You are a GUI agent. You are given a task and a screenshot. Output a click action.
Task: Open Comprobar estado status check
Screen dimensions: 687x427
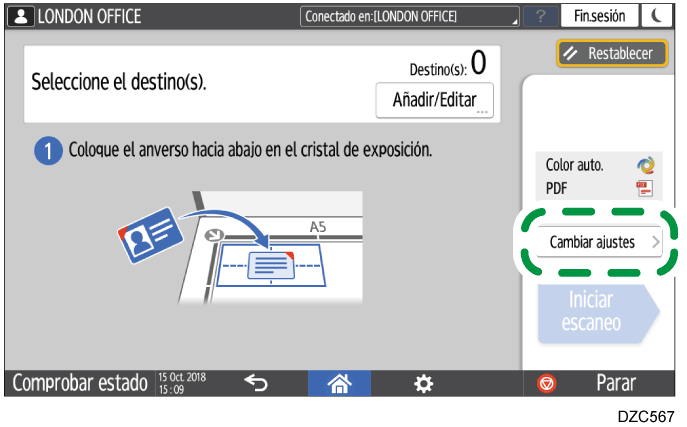(80, 383)
